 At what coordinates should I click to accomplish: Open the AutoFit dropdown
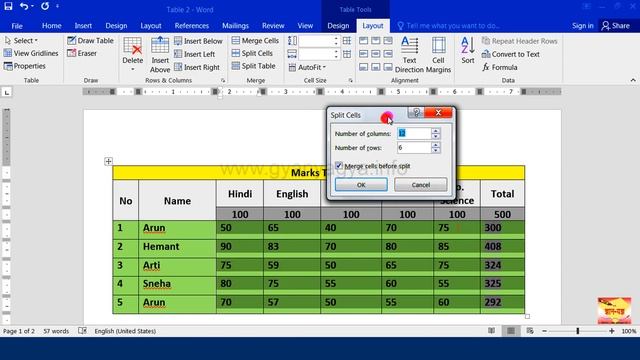(307, 67)
